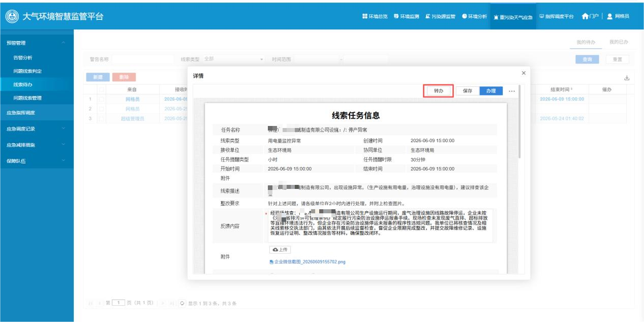644x322 pixels.
Task: Click the 30分钟 reminder time limit value
Action: (419, 159)
